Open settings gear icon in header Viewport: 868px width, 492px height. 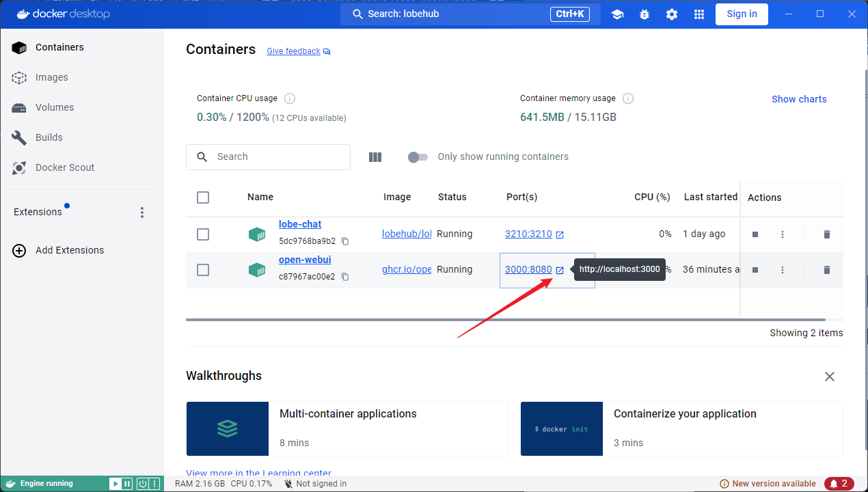tap(672, 14)
